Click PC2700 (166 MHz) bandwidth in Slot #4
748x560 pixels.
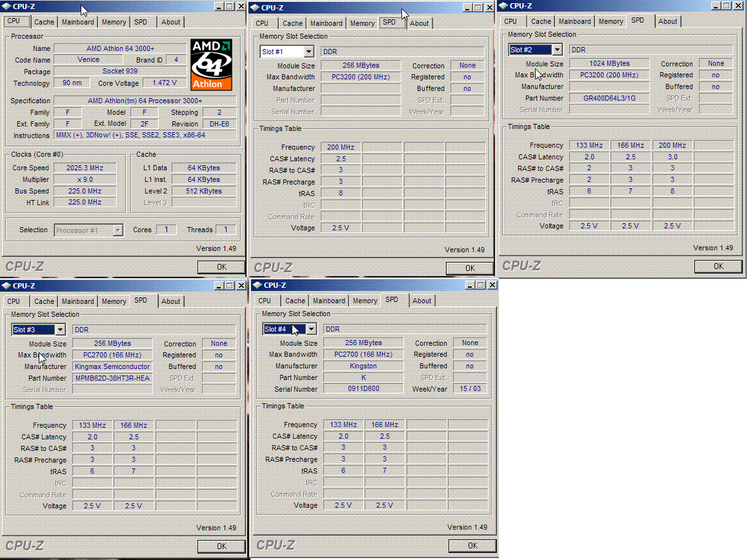[363, 354]
